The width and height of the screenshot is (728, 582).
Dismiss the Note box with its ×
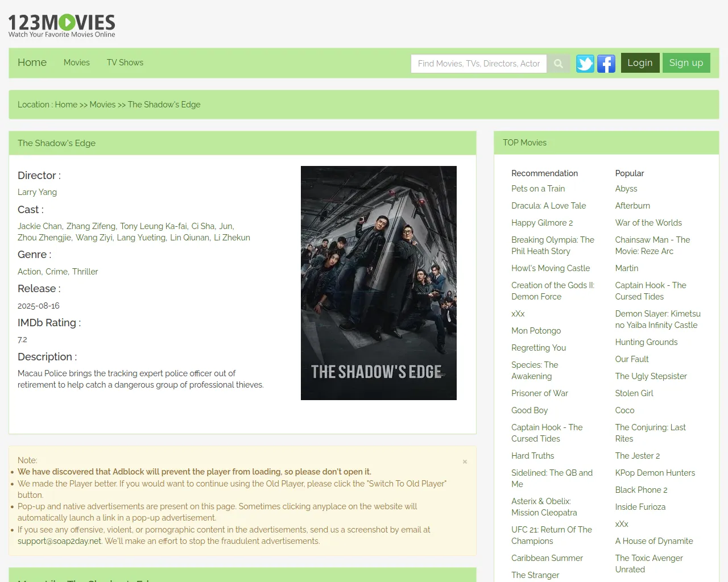coord(465,462)
